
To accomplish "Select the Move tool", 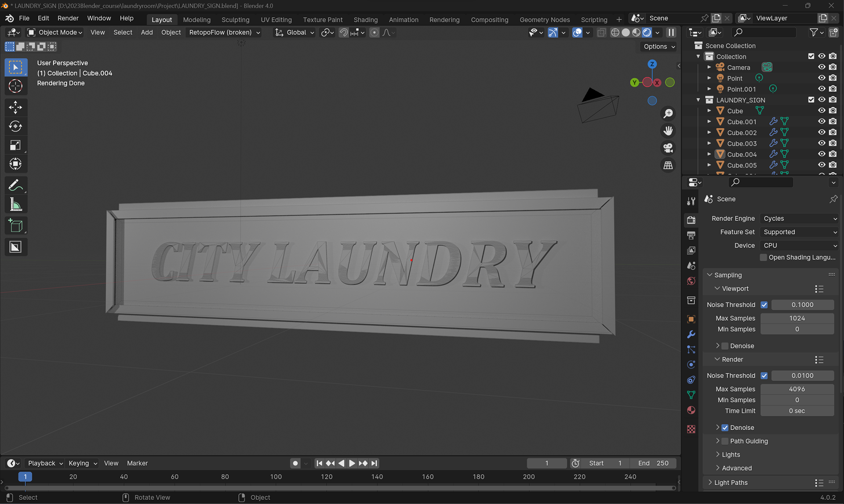I will click(x=15, y=107).
